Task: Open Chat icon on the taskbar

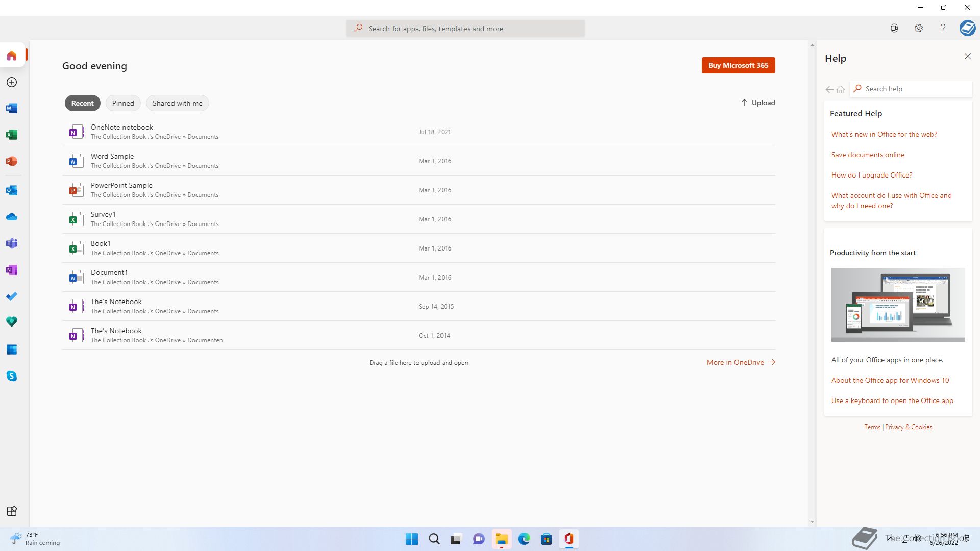Action: click(x=479, y=539)
